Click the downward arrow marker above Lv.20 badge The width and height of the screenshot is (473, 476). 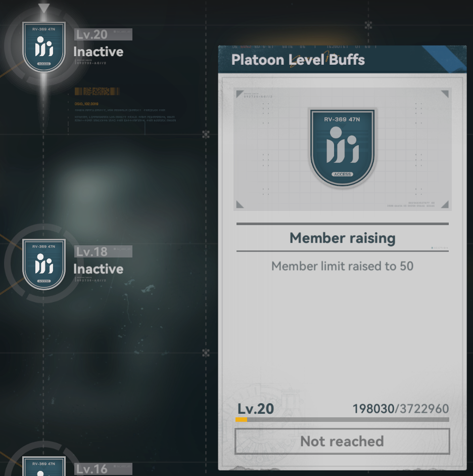click(x=44, y=8)
